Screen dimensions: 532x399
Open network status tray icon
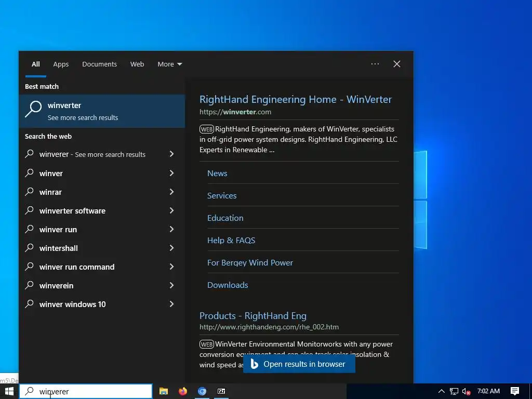coord(454,391)
